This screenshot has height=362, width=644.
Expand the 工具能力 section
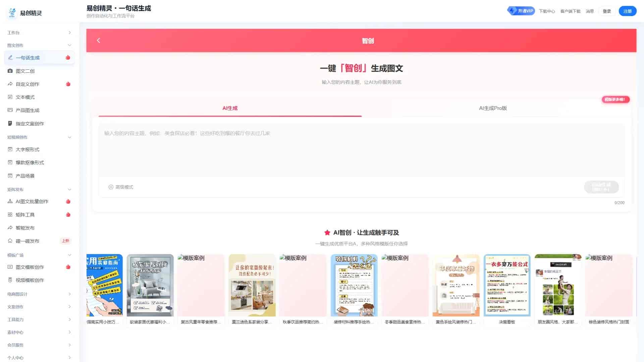pyautogui.click(x=39, y=319)
